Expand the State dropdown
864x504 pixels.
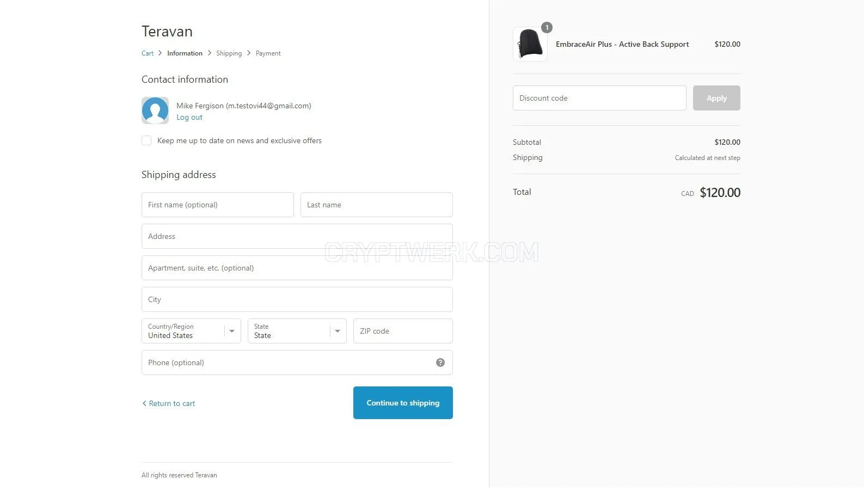pos(297,331)
